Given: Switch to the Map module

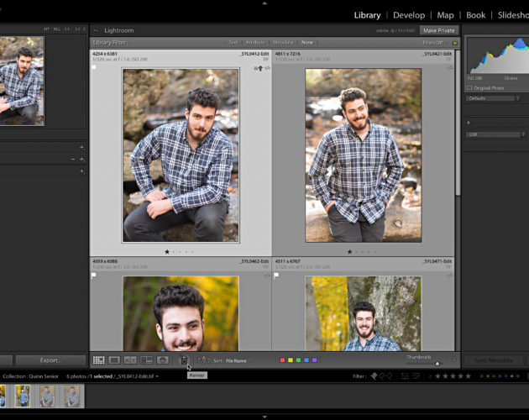Looking at the screenshot, I should 445,15.
